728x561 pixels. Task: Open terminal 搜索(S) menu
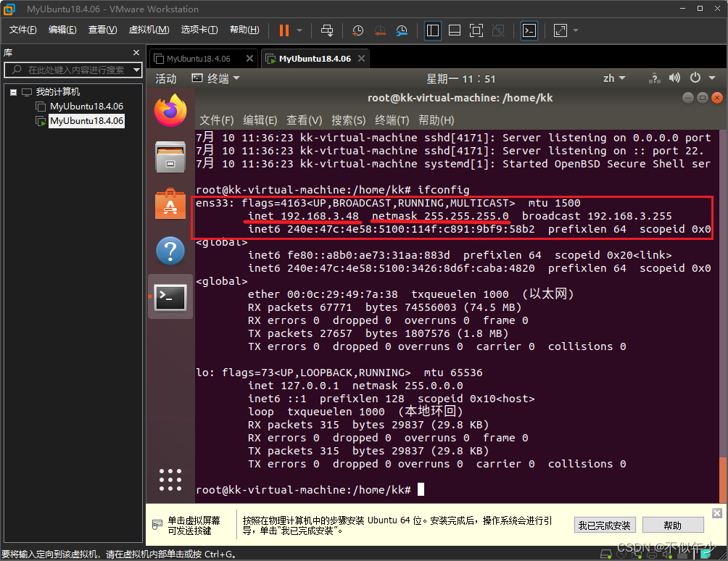(348, 120)
